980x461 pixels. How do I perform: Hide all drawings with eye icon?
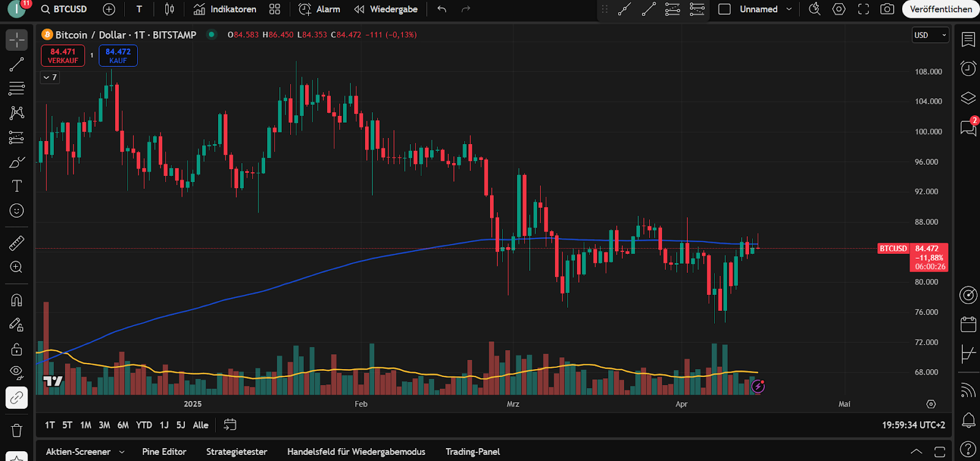pyautogui.click(x=17, y=372)
